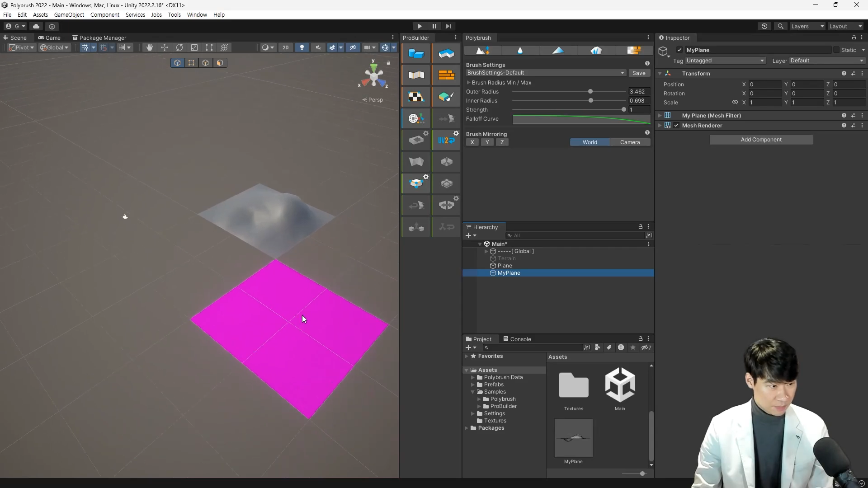Toggle Mesh Renderer component checkbox
The image size is (868, 488).
(x=676, y=126)
